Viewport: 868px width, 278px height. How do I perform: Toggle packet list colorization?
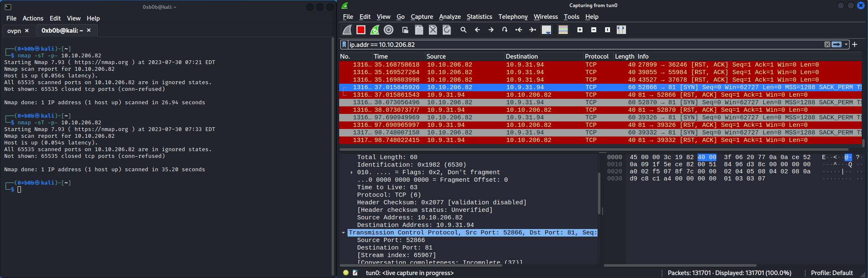coord(563,30)
